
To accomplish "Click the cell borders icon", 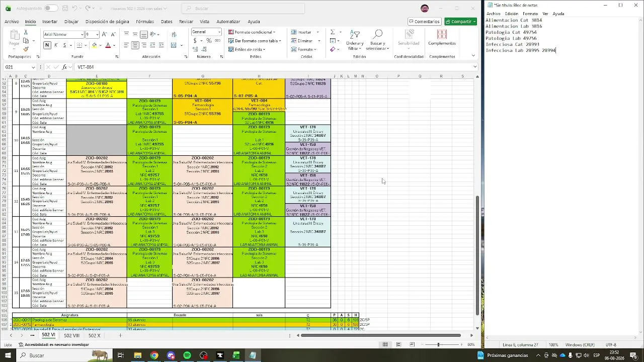I will click(x=80, y=45).
